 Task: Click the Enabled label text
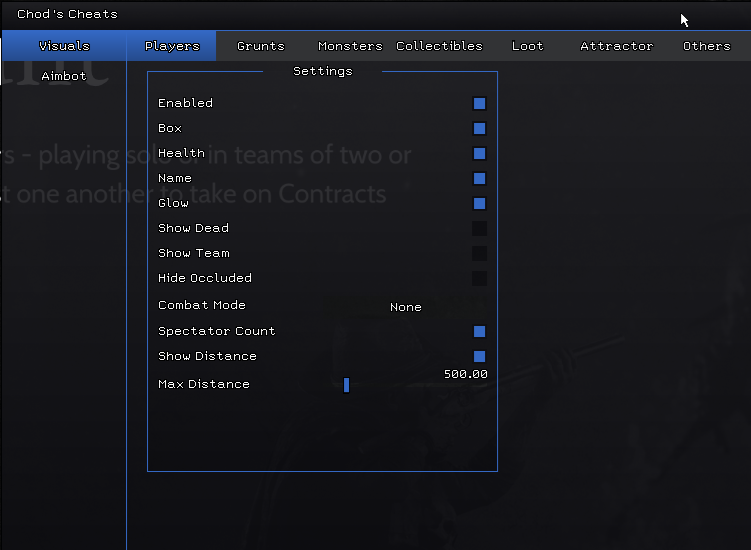click(185, 103)
